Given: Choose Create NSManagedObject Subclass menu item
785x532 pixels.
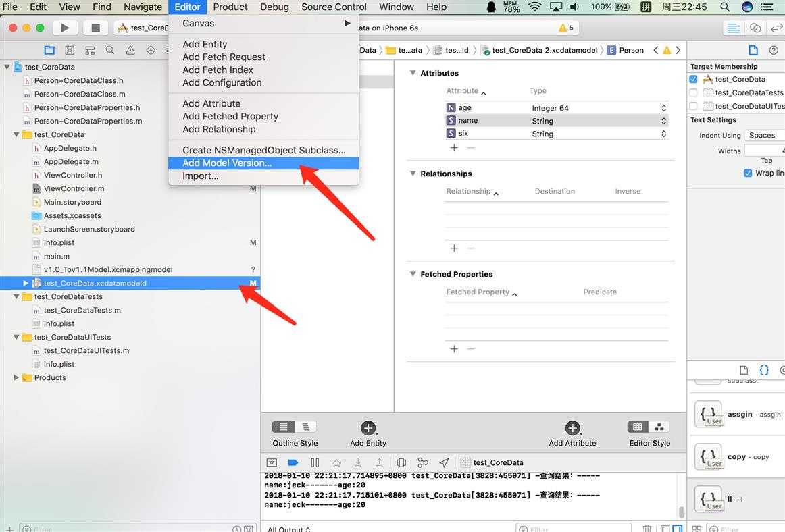Looking at the screenshot, I should coord(263,150).
